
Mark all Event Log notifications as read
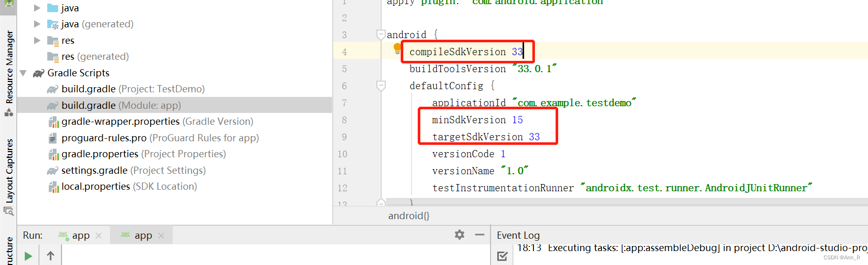502,256
